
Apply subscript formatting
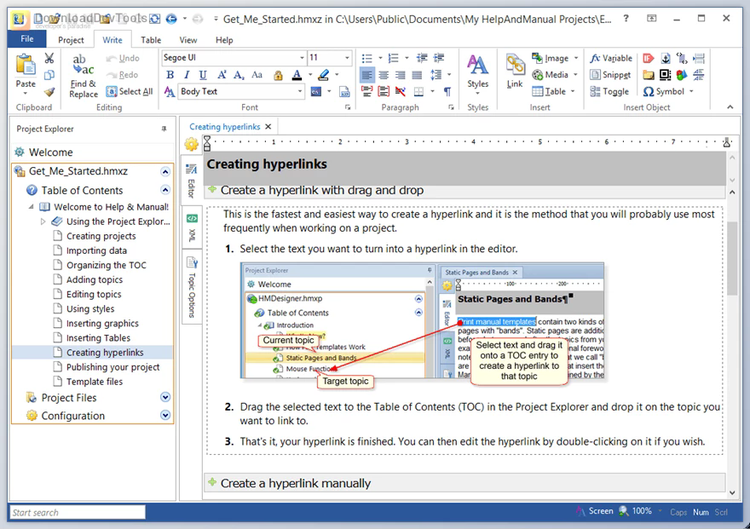(x=239, y=75)
